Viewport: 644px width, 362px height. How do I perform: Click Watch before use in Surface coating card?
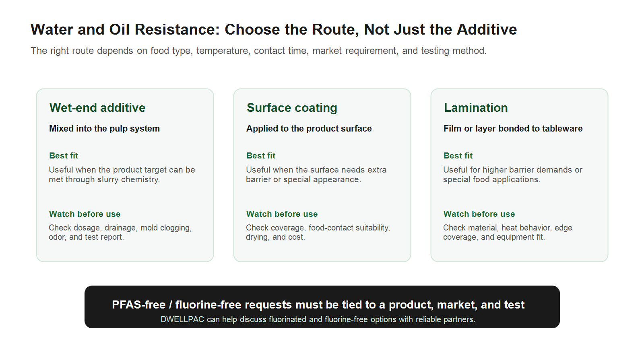pyautogui.click(x=282, y=214)
